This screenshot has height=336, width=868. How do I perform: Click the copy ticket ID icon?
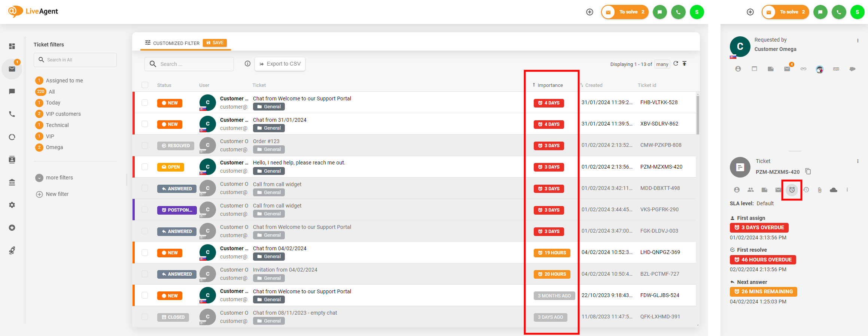pyautogui.click(x=808, y=172)
